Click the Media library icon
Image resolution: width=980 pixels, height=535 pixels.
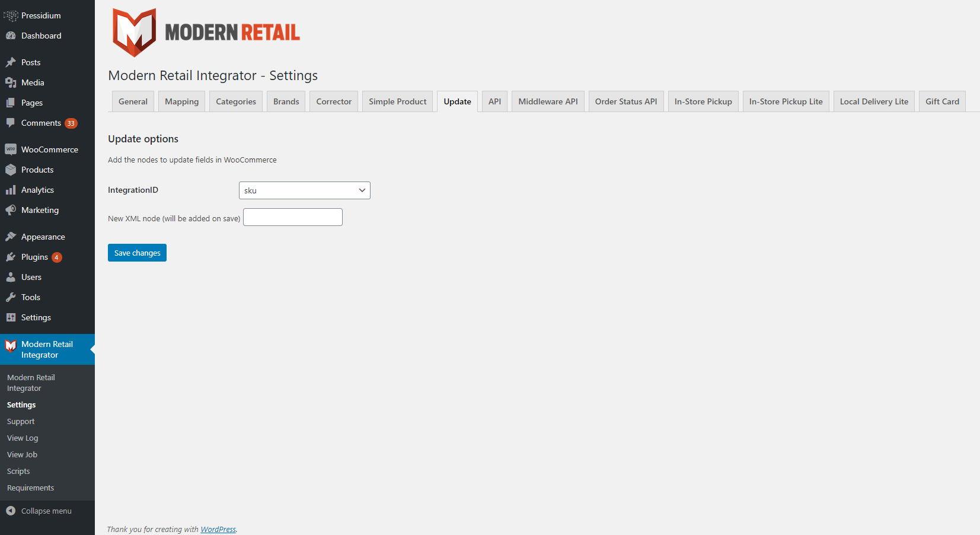[x=11, y=82]
